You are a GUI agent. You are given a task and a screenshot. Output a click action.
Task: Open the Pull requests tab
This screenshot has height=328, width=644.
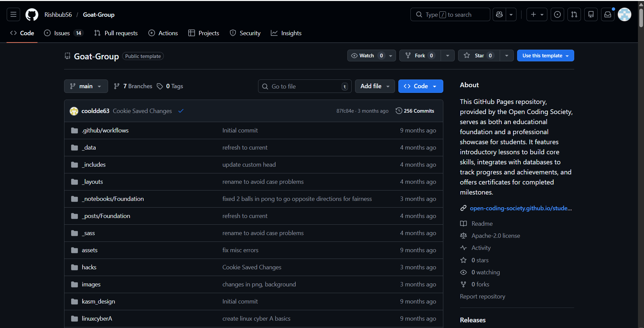pyautogui.click(x=116, y=33)
